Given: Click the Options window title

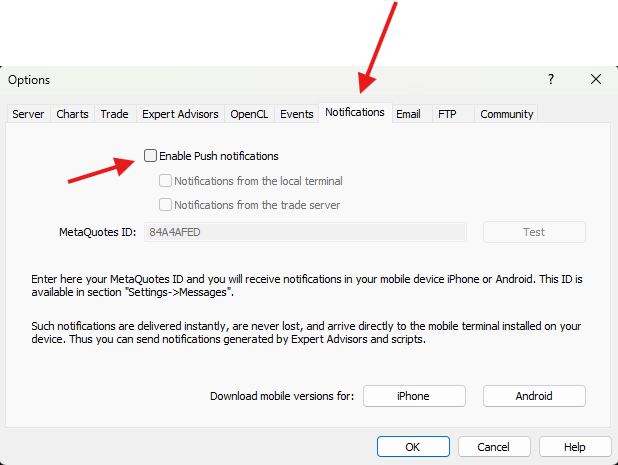Looking at the screenshot, I should tap(29, 80).
